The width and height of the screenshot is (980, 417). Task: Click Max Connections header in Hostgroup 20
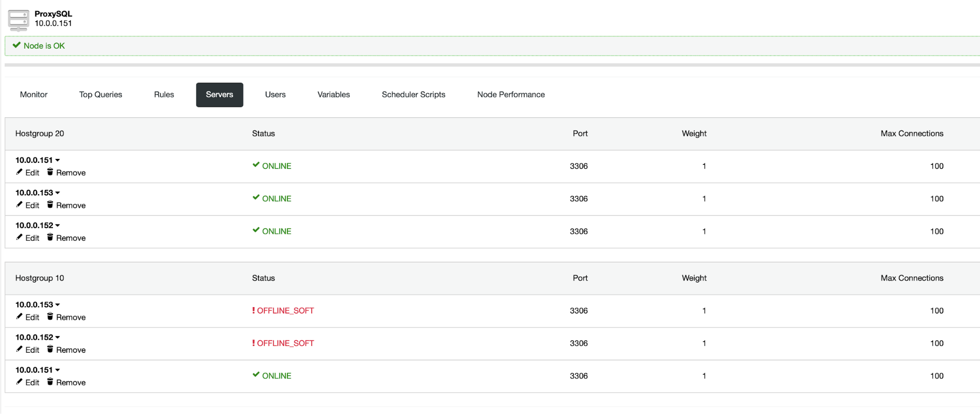click(912, 133)
